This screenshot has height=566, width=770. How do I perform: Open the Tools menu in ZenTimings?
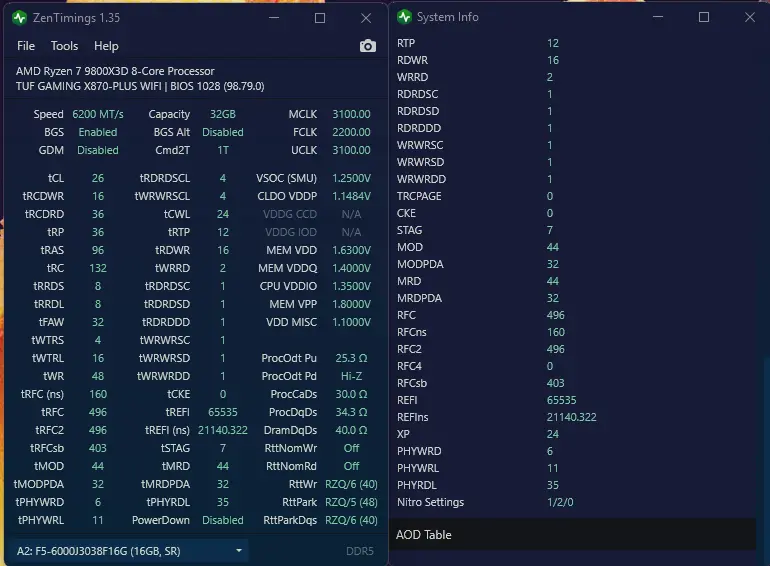coord(64,46)
